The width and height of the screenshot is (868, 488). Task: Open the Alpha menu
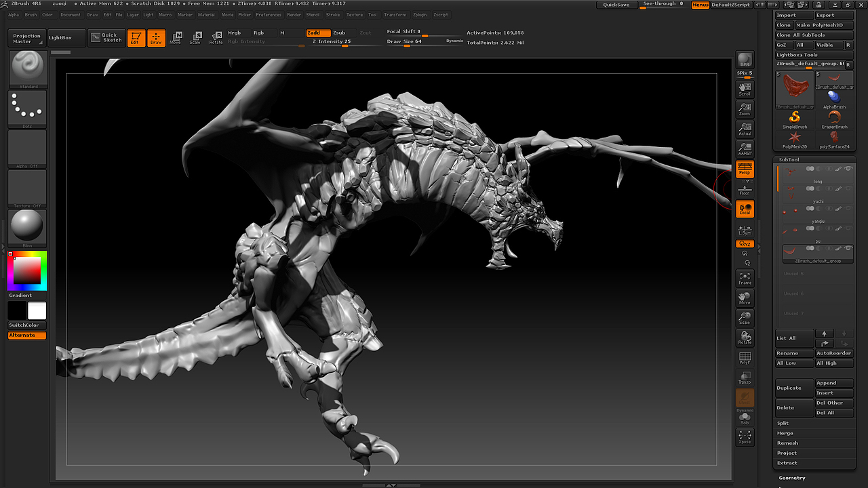coord(14,14)
